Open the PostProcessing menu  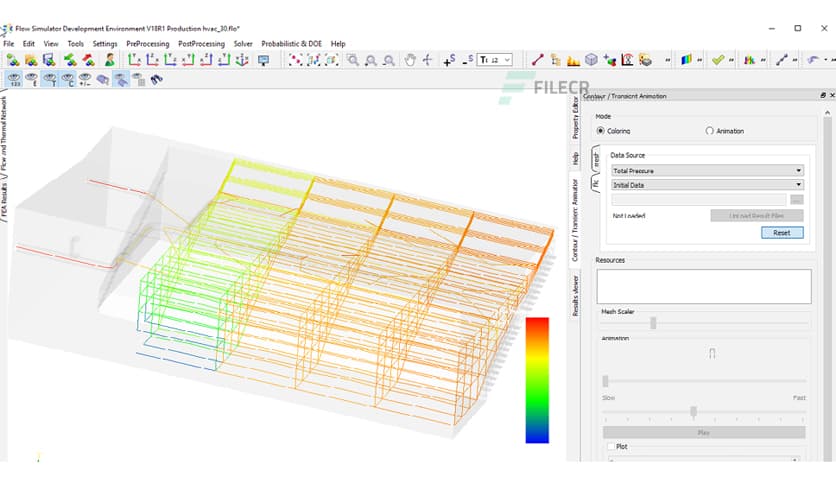[202, 44]
